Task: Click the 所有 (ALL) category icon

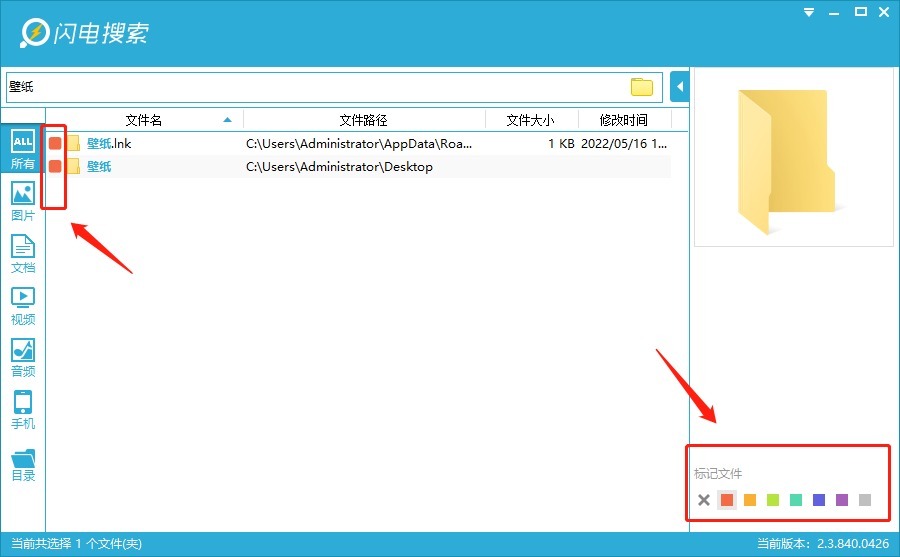Action: [x=22, y=149]
